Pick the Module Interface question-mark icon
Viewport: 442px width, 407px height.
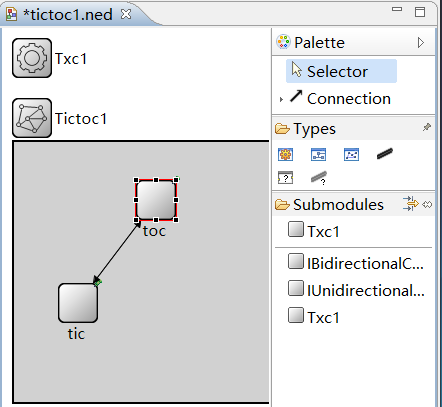[285, 178]
